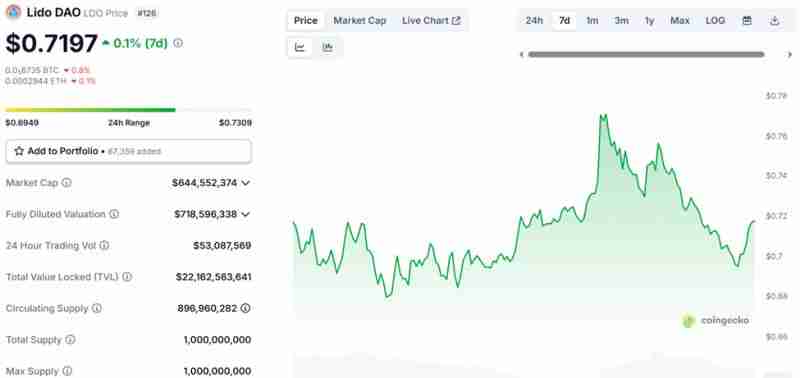Open the Live Chart link
This screenshot has height=378, width=800.
point(431,20)
